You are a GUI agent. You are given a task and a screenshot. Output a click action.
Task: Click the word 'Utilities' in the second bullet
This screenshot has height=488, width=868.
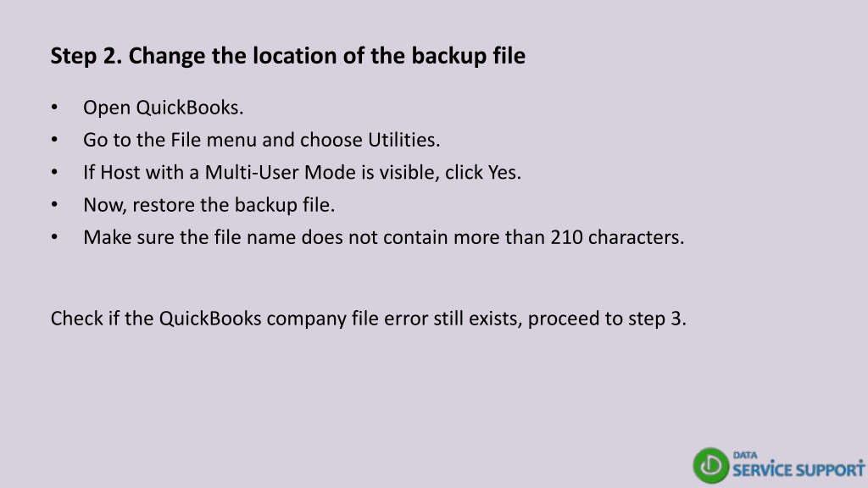402,140
